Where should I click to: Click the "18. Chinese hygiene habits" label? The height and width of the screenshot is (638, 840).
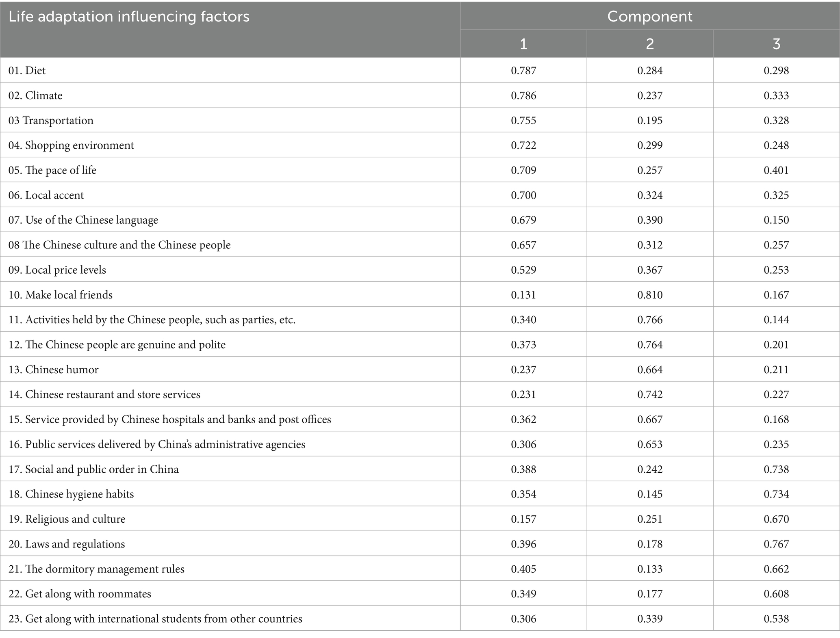click(x=71, y=494)
